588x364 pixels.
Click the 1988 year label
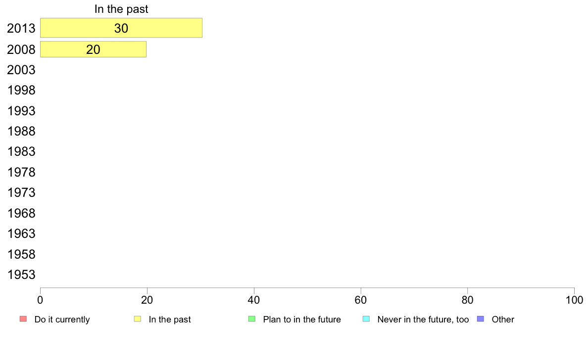21,131
